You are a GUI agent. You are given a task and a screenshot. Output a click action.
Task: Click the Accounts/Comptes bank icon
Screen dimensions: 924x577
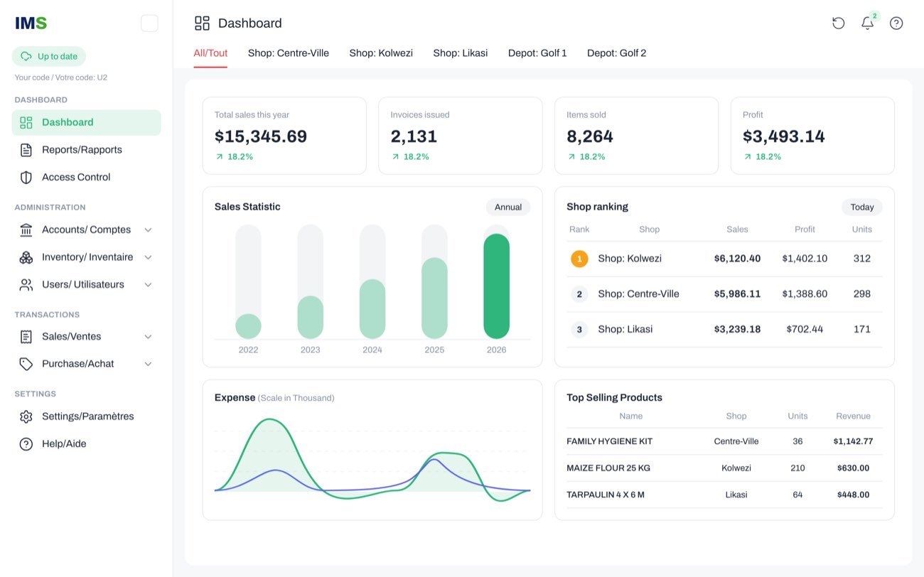(26, 230)
